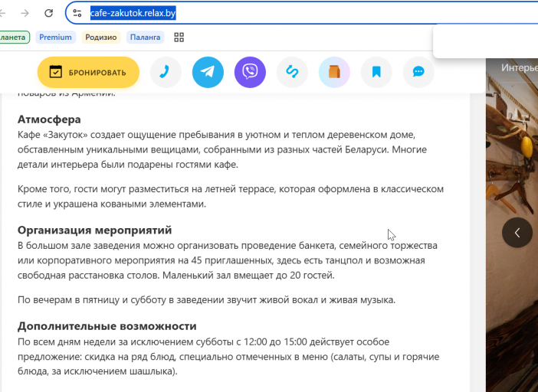Viewport: 538px width, 392px height.
Task: Go forward with the browser arrow
Action: [x=25, y=13]
